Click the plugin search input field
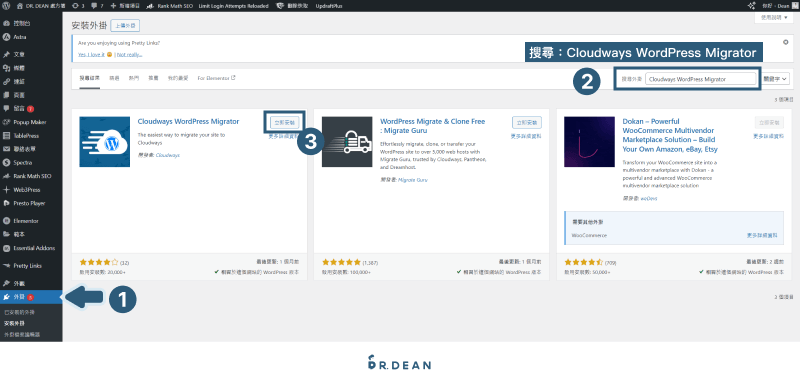The image size is (800, 385). pos(701,79)
